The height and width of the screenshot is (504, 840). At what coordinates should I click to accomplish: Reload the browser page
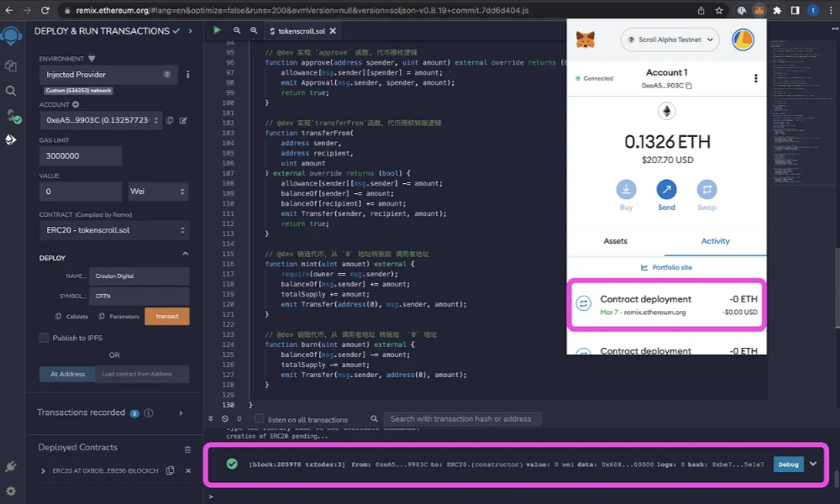tap(45, 10)
